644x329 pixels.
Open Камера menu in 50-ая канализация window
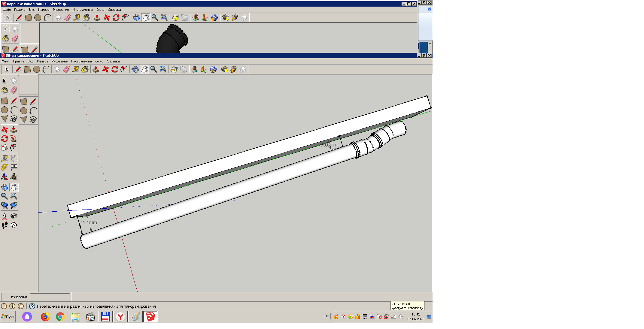click(43, 61)
